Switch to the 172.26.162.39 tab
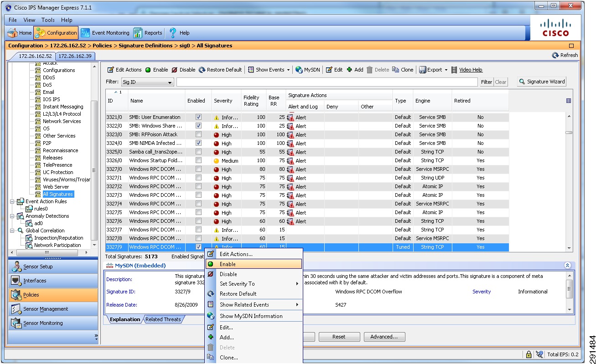Image resolution: width=596 pixels, height=364 pixels. pos(75,56)
